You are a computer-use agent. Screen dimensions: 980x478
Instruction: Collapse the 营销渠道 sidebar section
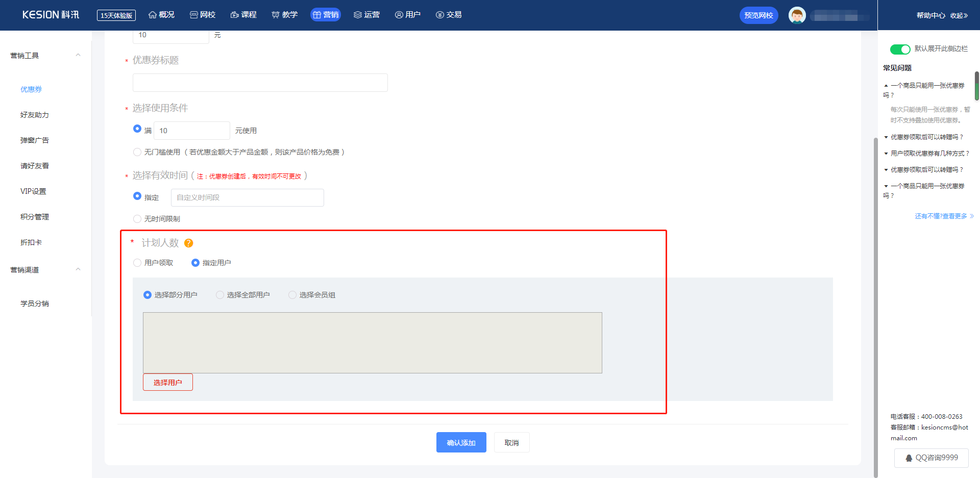(78, 269)
